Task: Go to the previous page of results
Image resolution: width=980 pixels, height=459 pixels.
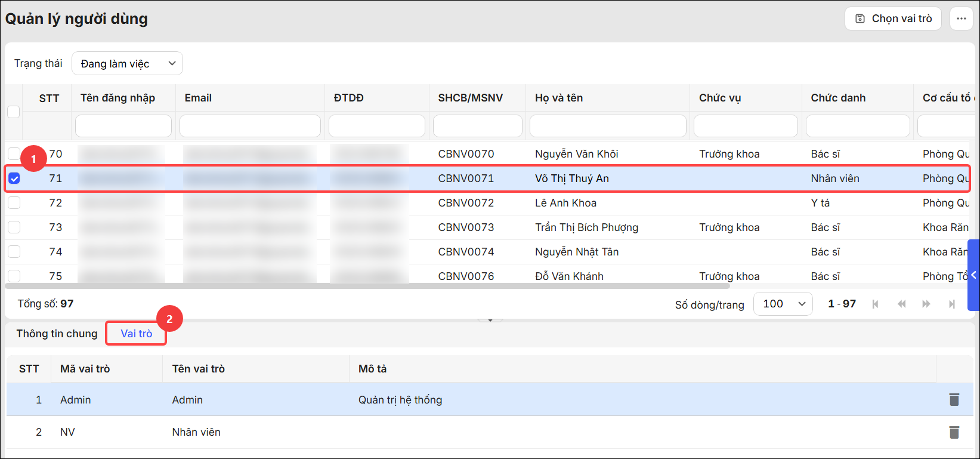Action: click(x=901, y=304)
